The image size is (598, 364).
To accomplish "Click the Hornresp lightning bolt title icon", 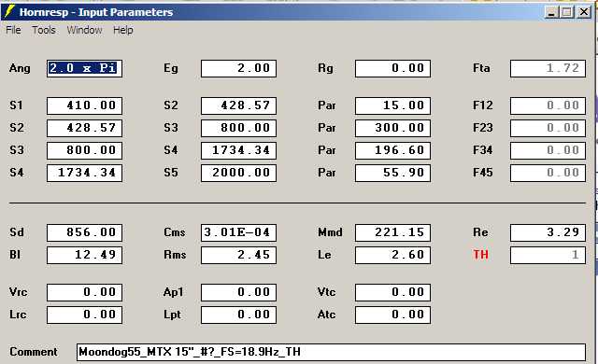I will click(8, 11).
